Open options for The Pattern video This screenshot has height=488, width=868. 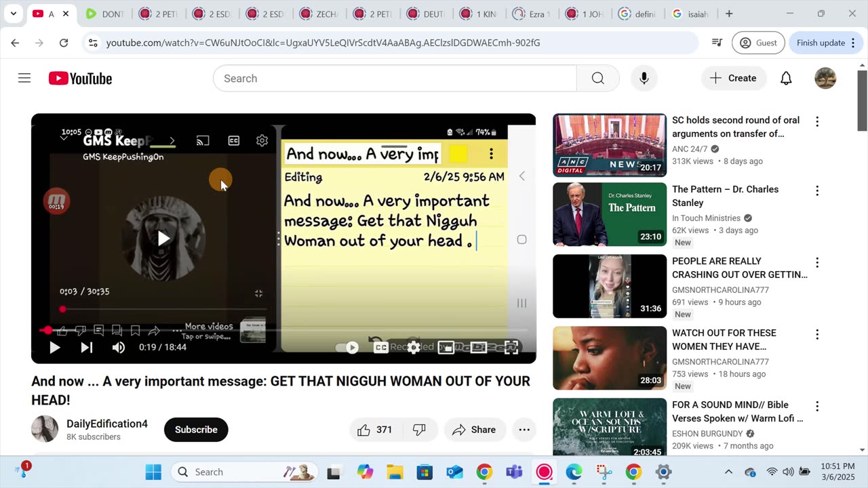coord(817,190)
